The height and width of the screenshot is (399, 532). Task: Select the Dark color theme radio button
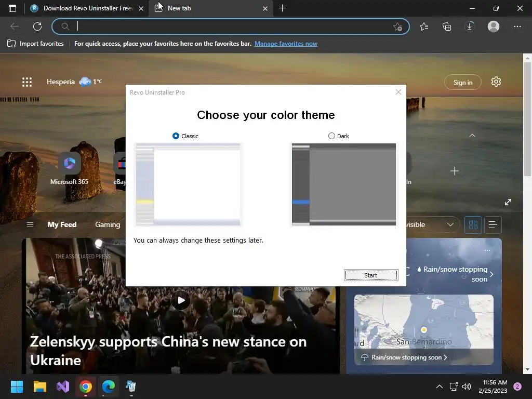point(331,136)
